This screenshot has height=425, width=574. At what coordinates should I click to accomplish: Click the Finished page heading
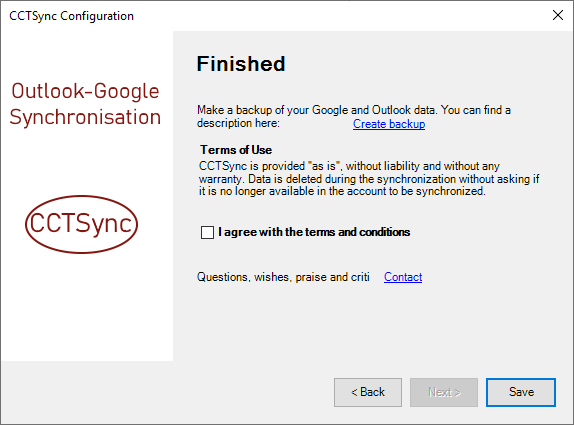click(241, 64)
